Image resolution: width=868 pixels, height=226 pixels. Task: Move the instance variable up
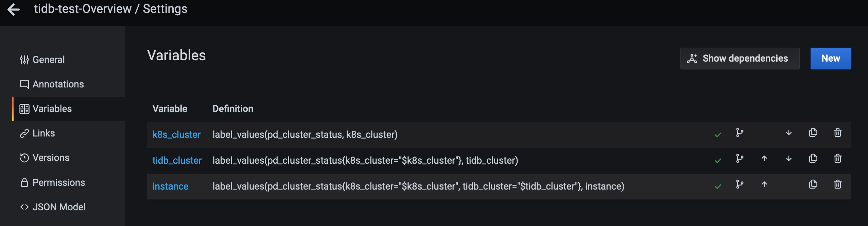(764, 184)
